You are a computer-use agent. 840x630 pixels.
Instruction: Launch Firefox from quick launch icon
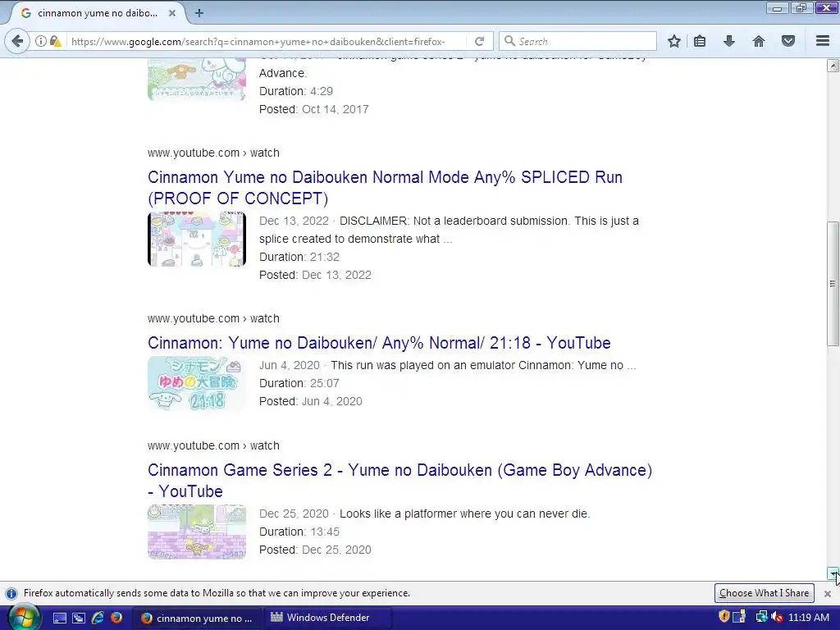click(x=116, y=618)
